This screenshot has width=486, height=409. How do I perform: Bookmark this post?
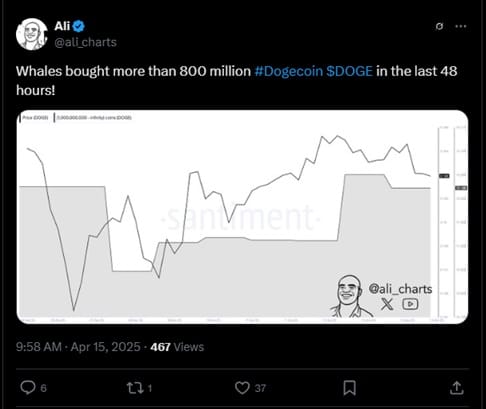(350, 388)
